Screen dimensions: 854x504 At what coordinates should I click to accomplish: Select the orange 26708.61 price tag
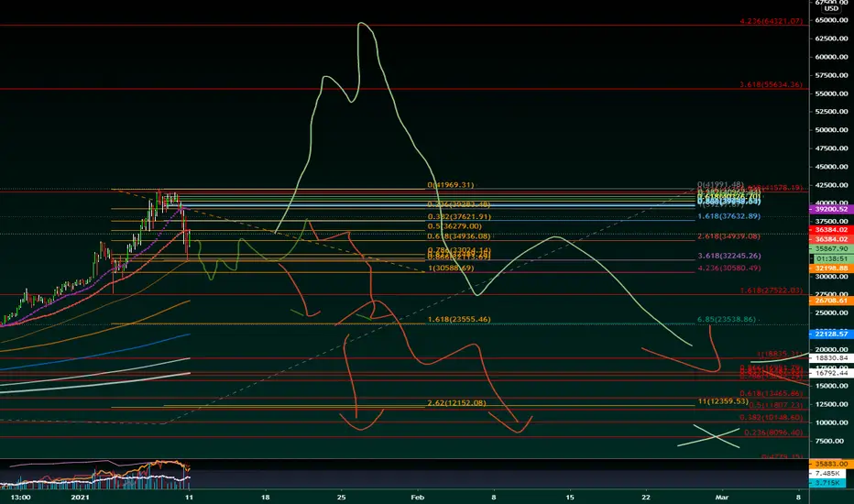tap(831, 301)
